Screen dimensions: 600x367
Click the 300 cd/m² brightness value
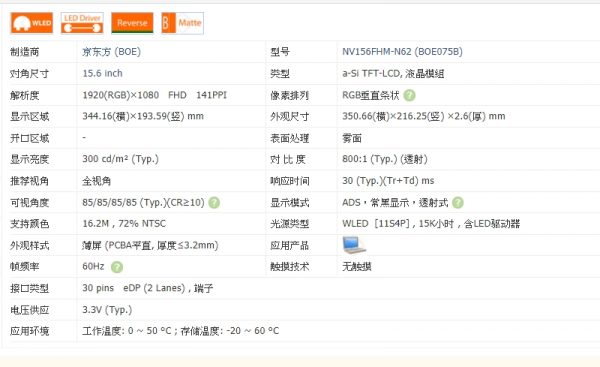click(121, 159)
